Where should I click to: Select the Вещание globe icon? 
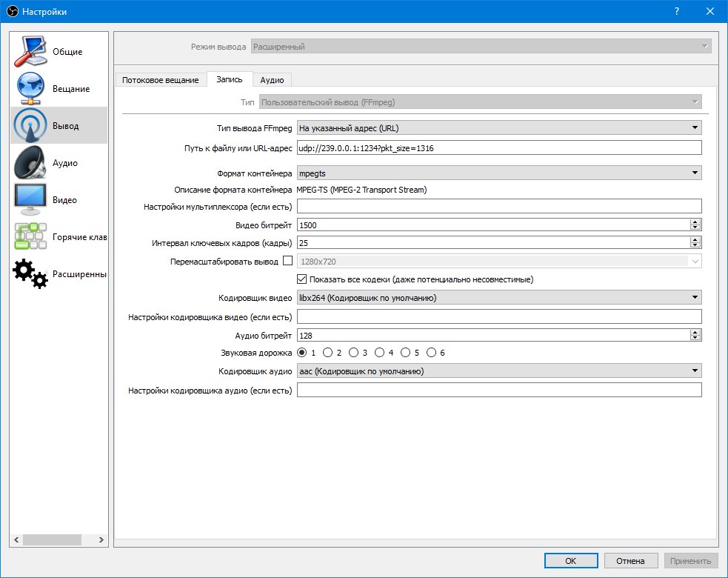point(30,89)
